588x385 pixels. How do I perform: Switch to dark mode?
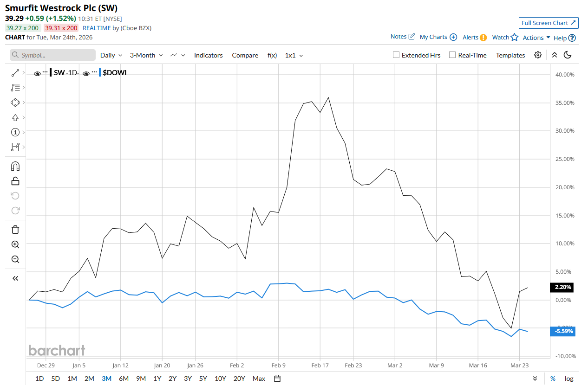pos(568,55)
